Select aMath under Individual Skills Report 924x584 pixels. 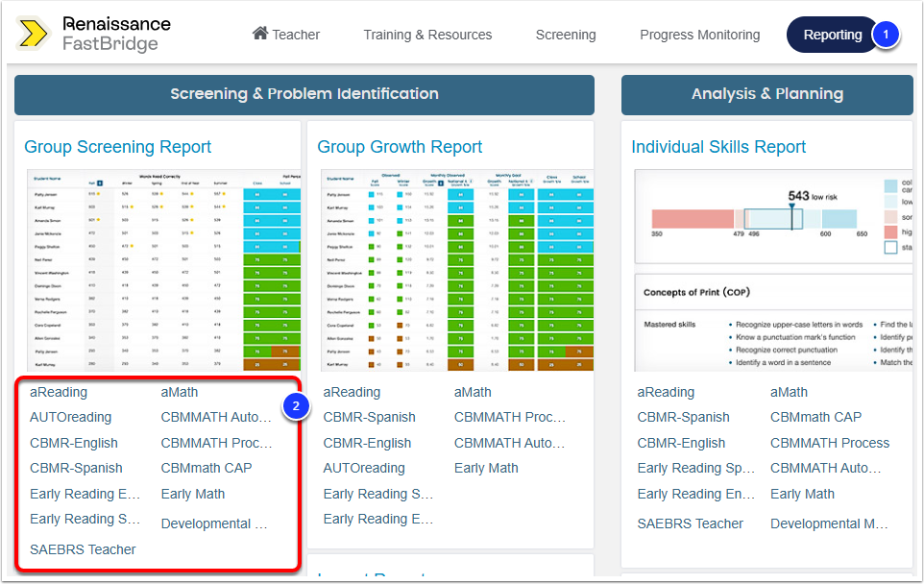[x=789, y=392]
